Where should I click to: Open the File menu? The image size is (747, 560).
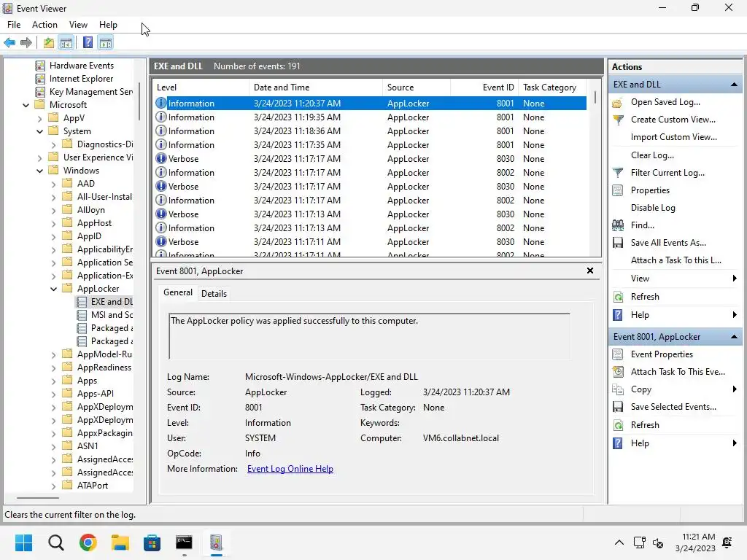pos(14,25)
